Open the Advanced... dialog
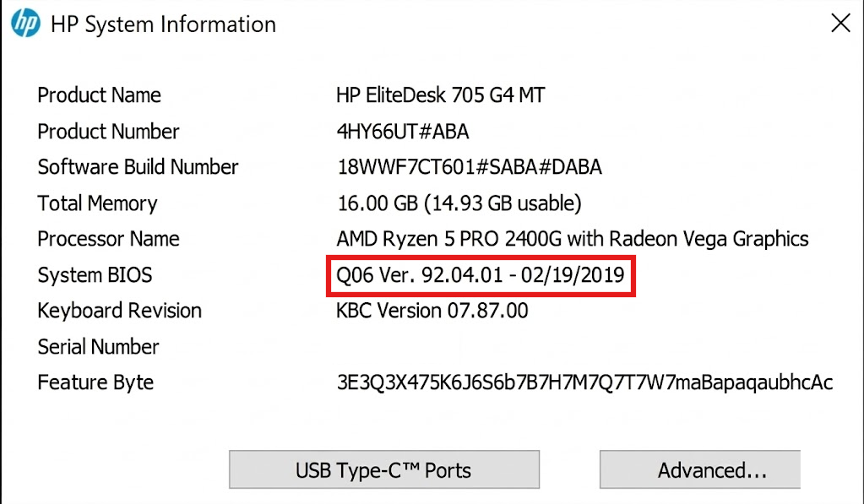The height and width of the screenshot is (504, 864). pyautogui.click(x=699, y=469)
